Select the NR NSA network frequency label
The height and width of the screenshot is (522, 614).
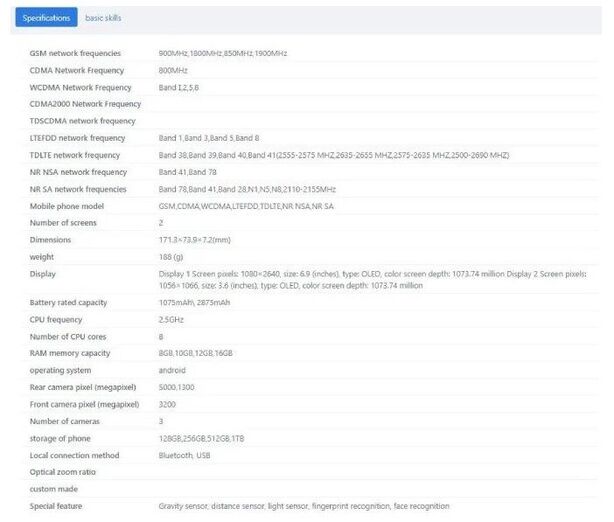(x=78, y=172)
